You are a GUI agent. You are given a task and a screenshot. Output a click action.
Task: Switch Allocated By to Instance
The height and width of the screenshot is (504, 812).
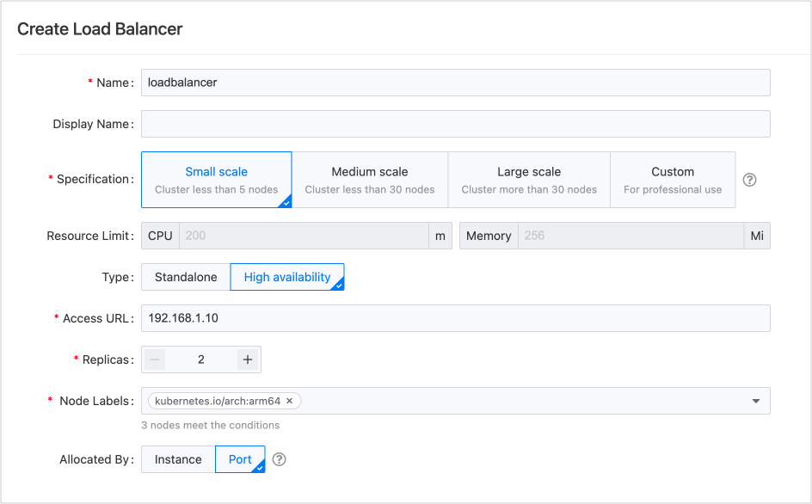click(x=178, y=459)
